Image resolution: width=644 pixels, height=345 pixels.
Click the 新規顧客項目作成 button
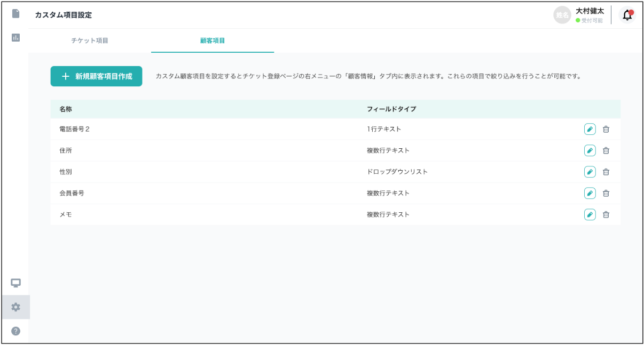[x=97, y=76]
